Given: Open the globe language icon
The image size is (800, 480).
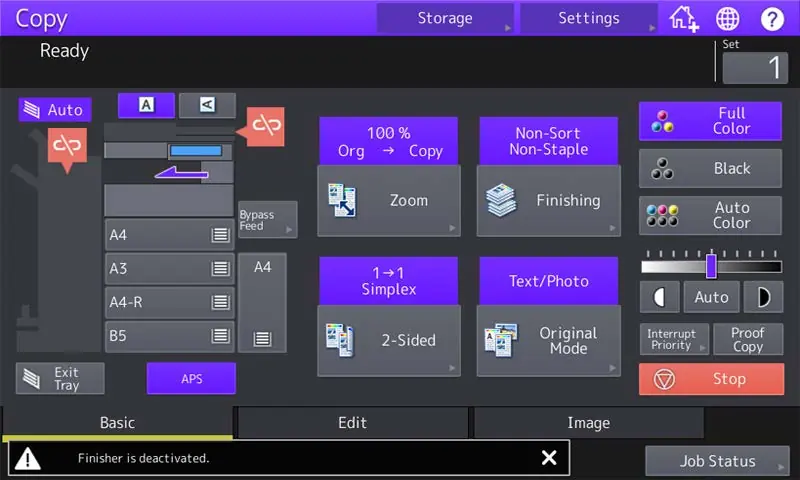Looking at the screenshot, I should click(x=727, y=19).
